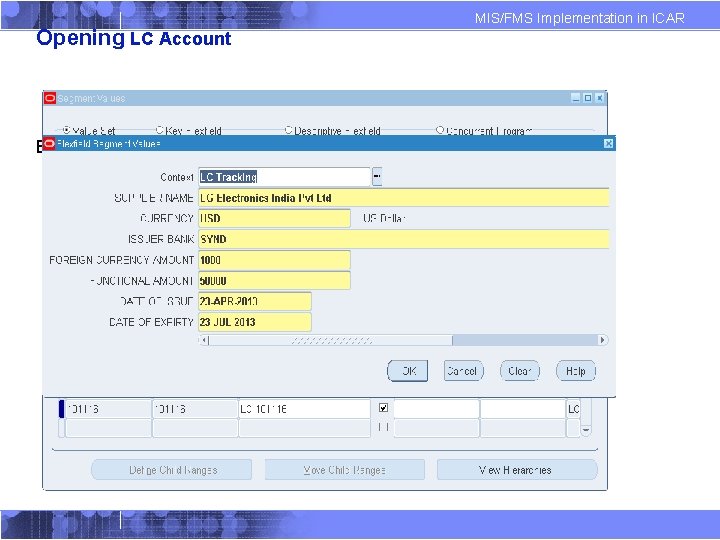Click the horizontal scrollbar thumb
Viewport: 720px width, 540px height.
331,340
